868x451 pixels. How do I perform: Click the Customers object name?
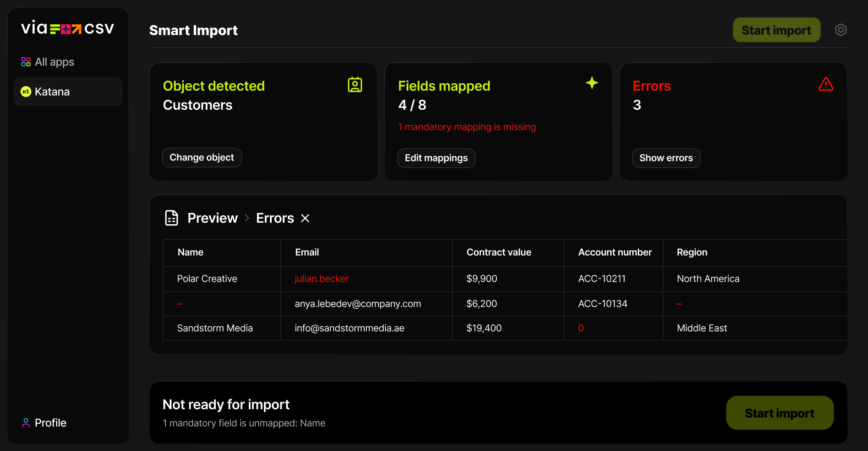click(x=197, y=105)
